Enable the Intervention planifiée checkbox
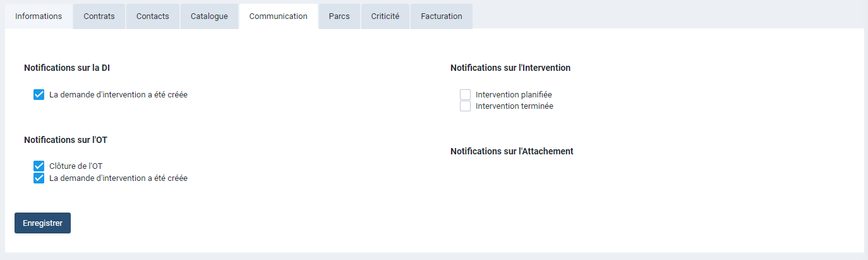The height and width of the screenshot is (260, 868). click(x=466, y=95)
